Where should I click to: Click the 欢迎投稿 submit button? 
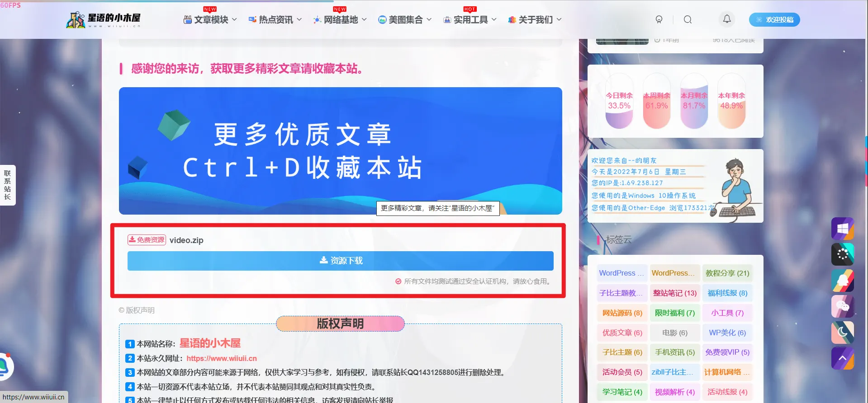click(774, 19)
